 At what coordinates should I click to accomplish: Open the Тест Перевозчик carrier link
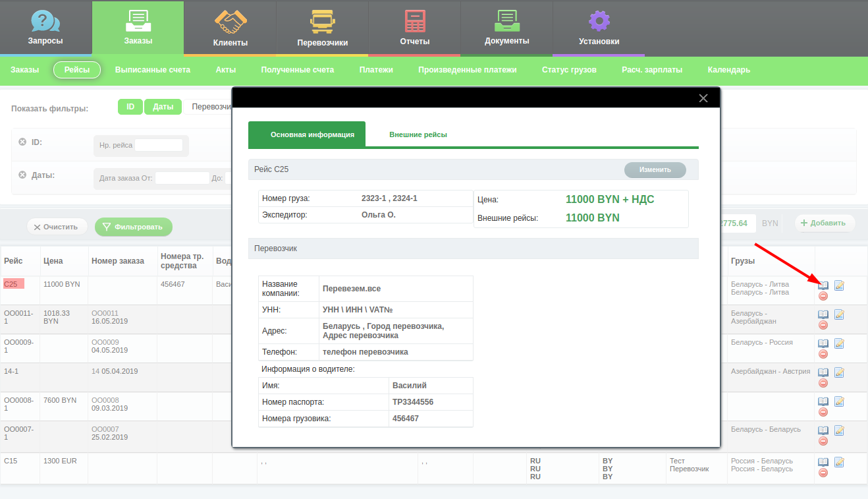pyautogui.click(x=689, y=465)
